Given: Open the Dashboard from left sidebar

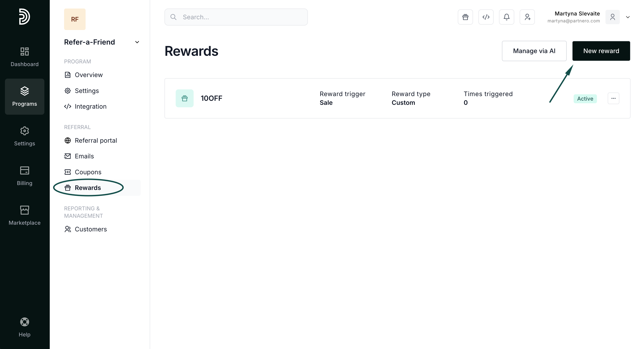Looking at the screenshot, I should 24,57.
